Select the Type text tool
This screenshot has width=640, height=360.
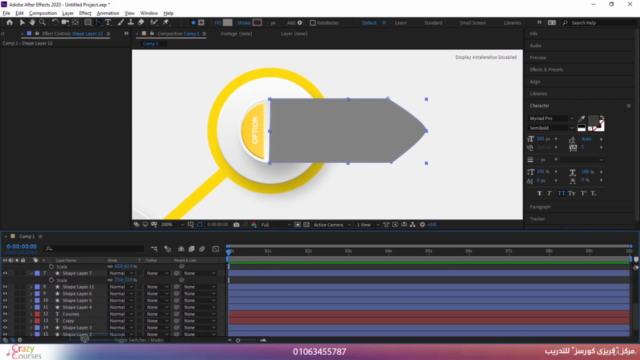point(108,22)
